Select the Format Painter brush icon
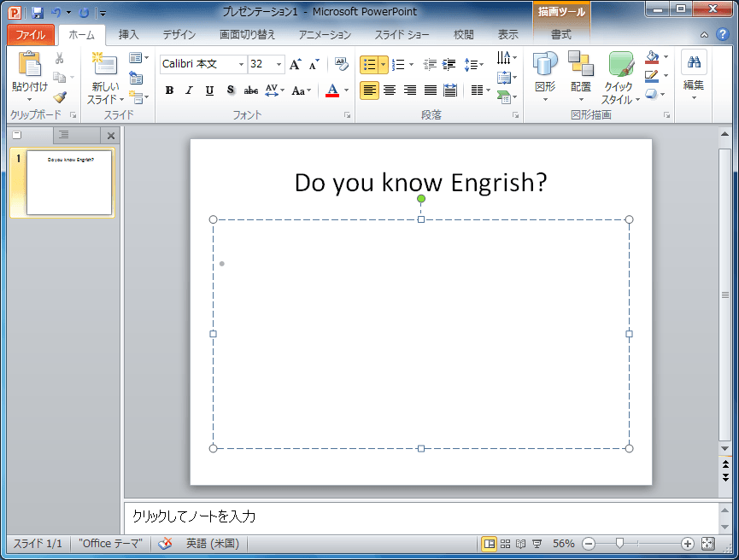Screen dimensions: 739x560 [59, 97]
